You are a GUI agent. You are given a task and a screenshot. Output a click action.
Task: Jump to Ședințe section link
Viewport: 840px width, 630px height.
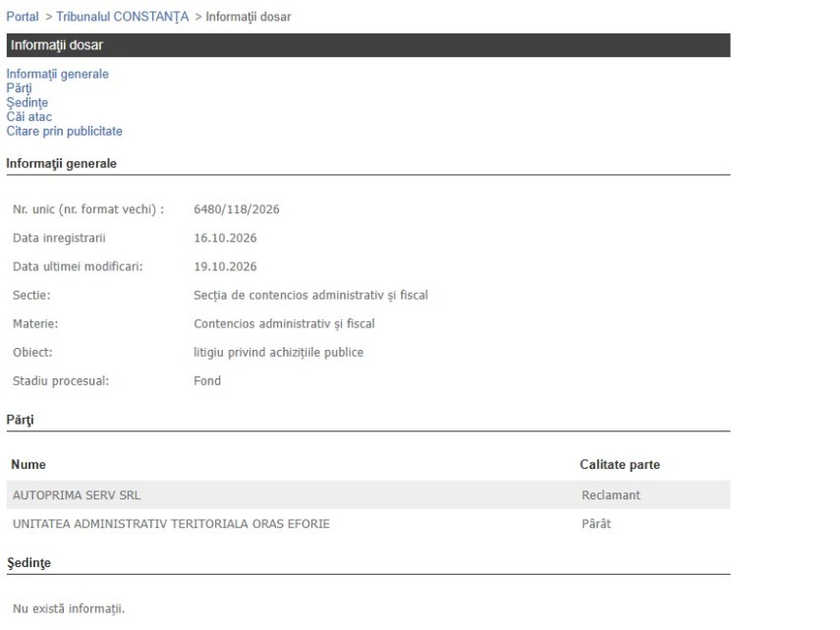[x=28, y=102]
